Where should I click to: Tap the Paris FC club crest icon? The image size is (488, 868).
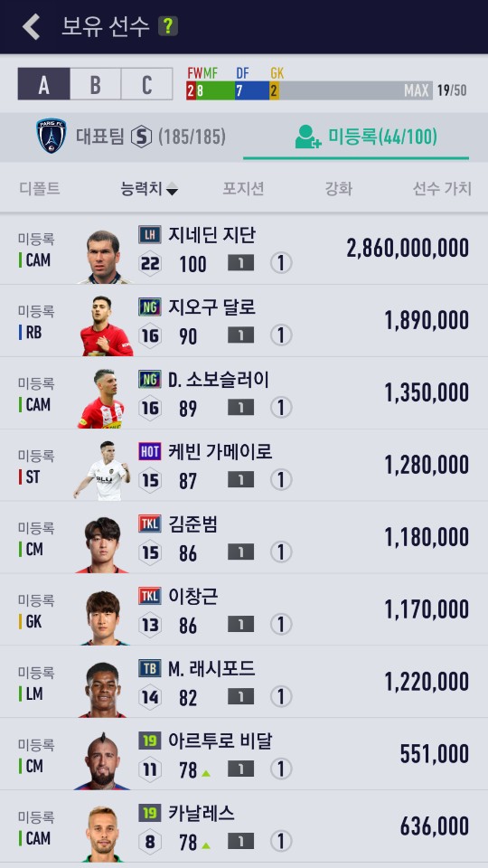(52, 136)
